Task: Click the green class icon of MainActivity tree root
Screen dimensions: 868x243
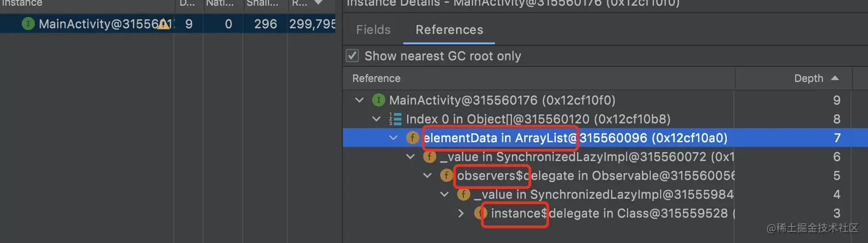Action: pyautogui.click(x=378, y=100)
